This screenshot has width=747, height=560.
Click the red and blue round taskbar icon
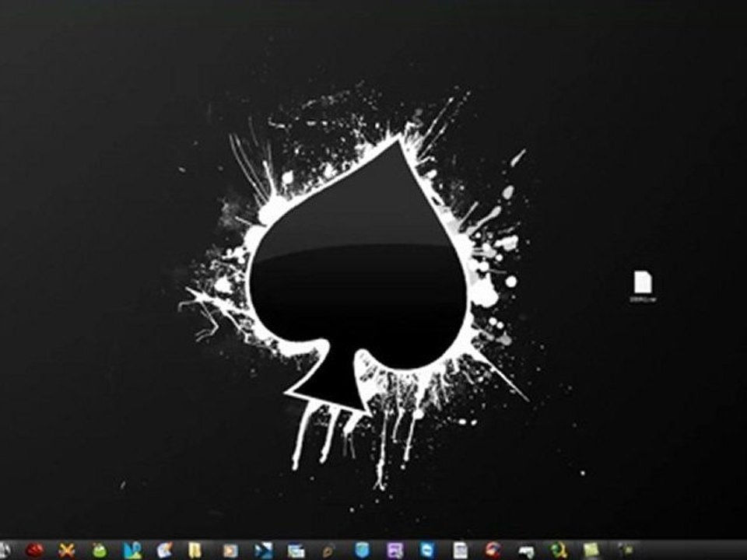click(493, 551)
